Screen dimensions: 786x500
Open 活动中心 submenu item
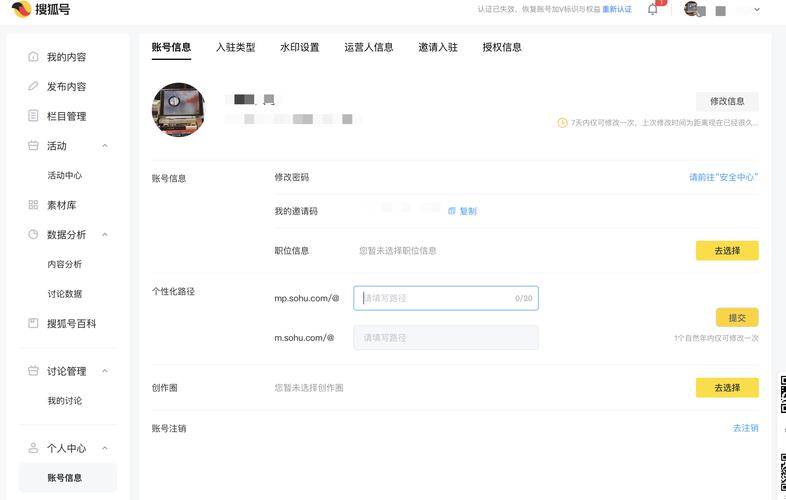(65, 175)
